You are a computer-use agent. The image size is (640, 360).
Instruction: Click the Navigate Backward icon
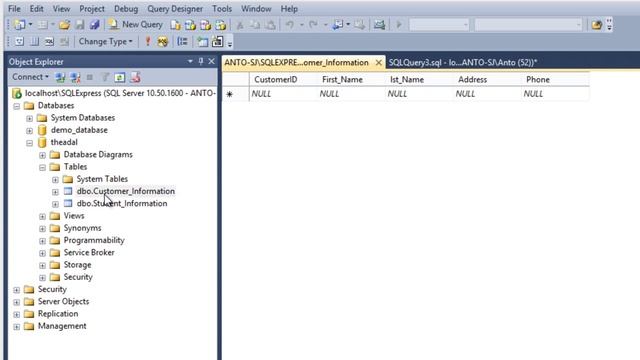pyautogui.click(x=338, y=25)
